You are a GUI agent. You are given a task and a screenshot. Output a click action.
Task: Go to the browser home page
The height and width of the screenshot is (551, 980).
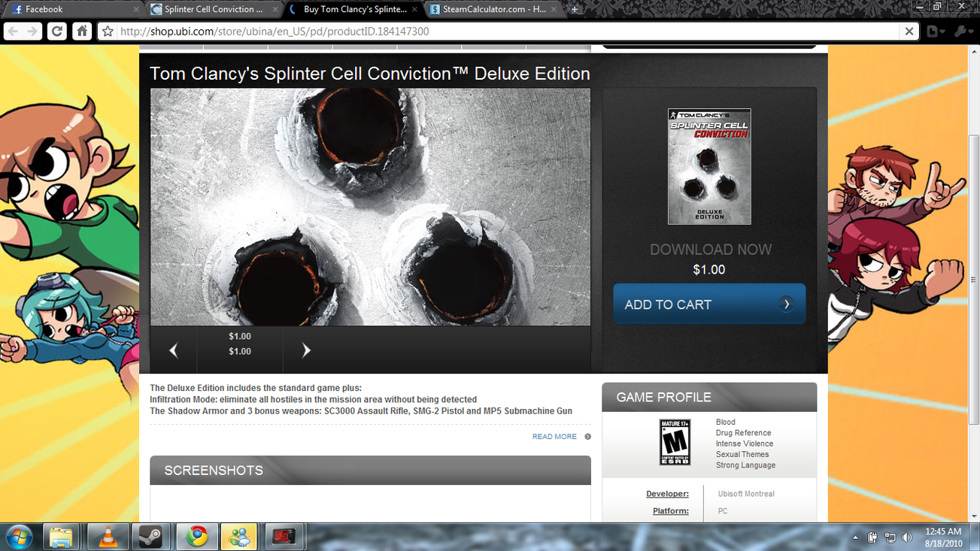pos(82,32)
